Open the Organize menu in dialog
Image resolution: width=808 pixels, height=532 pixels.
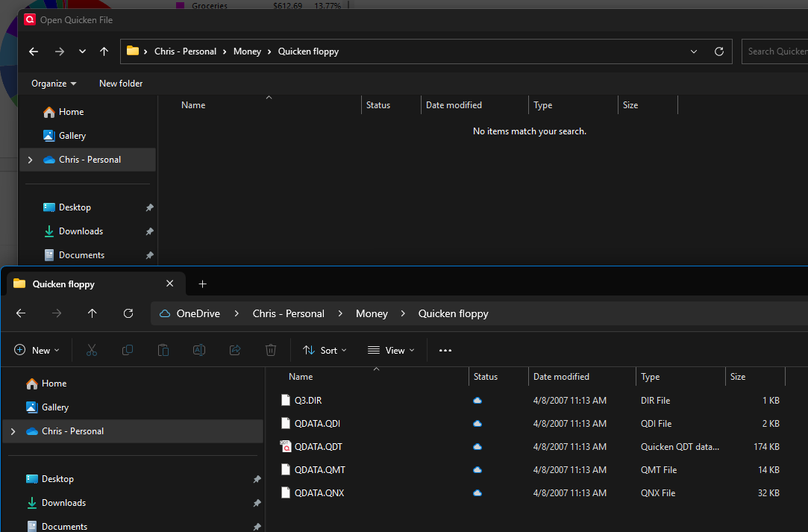(54, 84)
